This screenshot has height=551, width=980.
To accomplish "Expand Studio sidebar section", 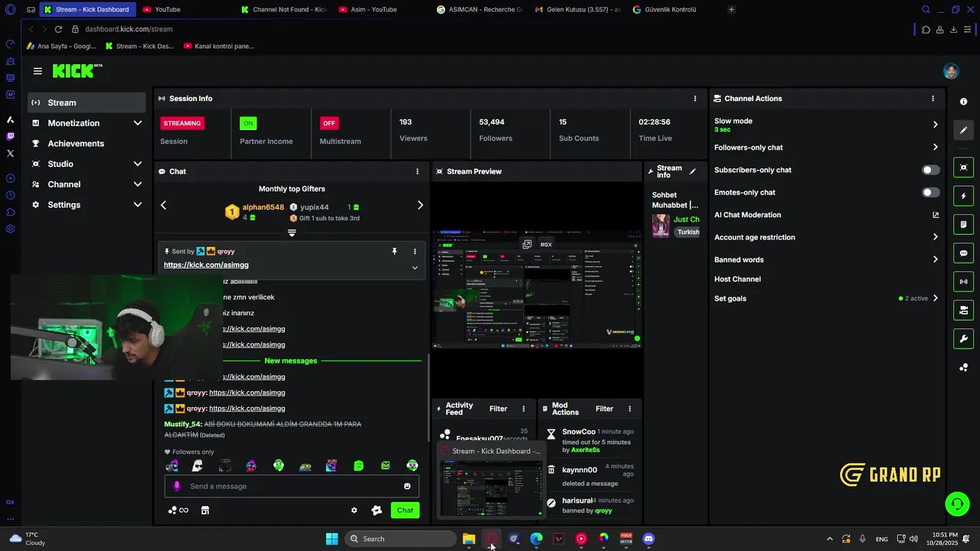I will (138, 164).
